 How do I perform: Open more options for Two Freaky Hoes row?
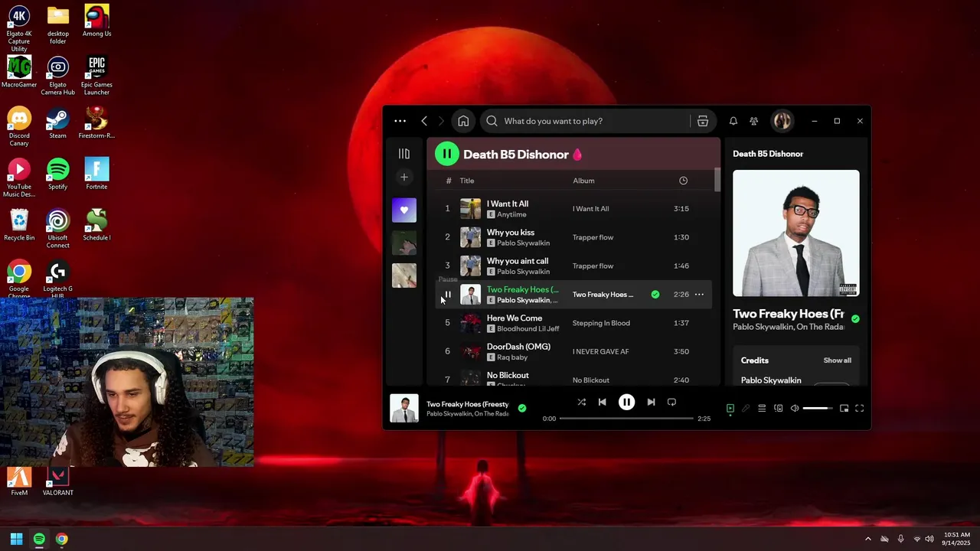(699, 295)
